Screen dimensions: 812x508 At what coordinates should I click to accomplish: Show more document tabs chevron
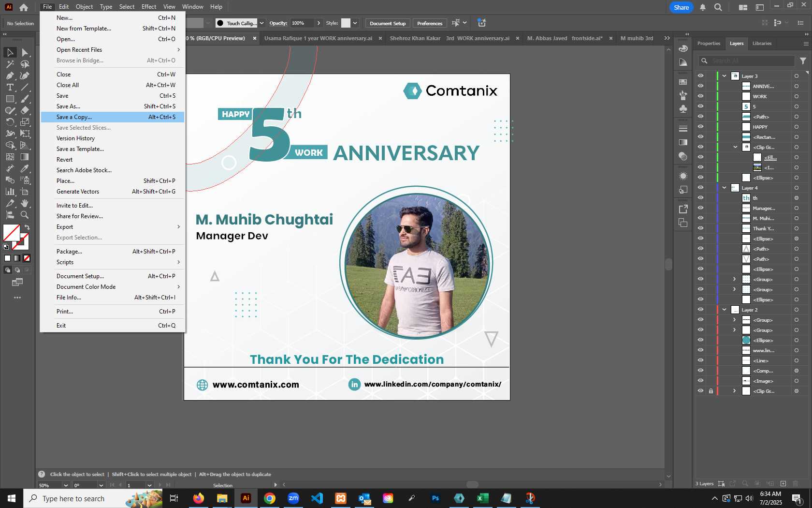click(667, 38)
